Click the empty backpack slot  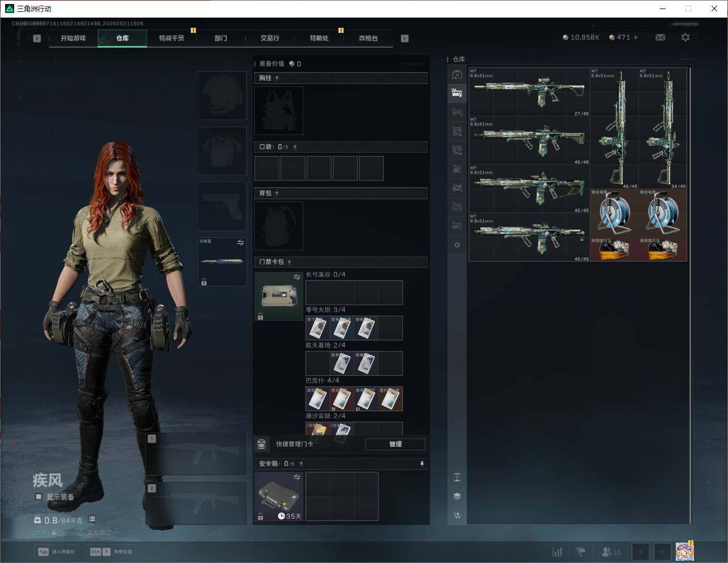tap(279, 226)
